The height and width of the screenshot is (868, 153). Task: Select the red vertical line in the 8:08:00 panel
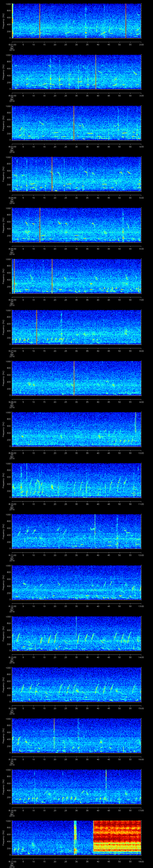click(74, 378)
